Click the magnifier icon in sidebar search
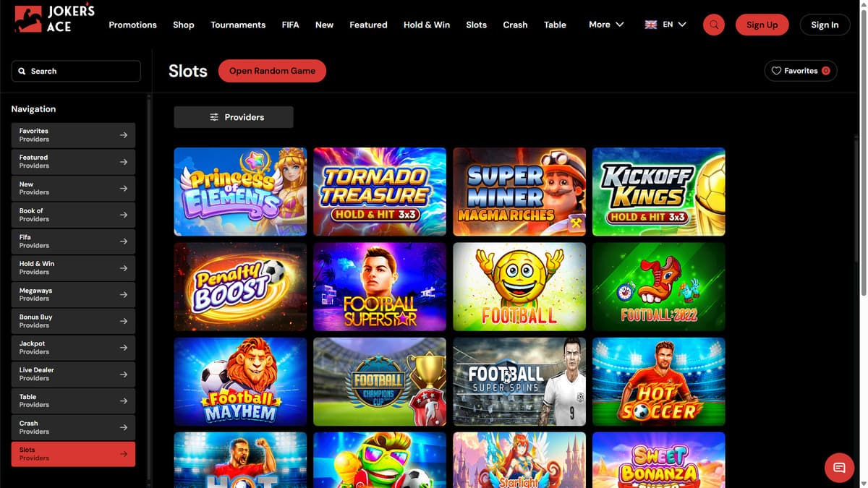 click(23, 72)
